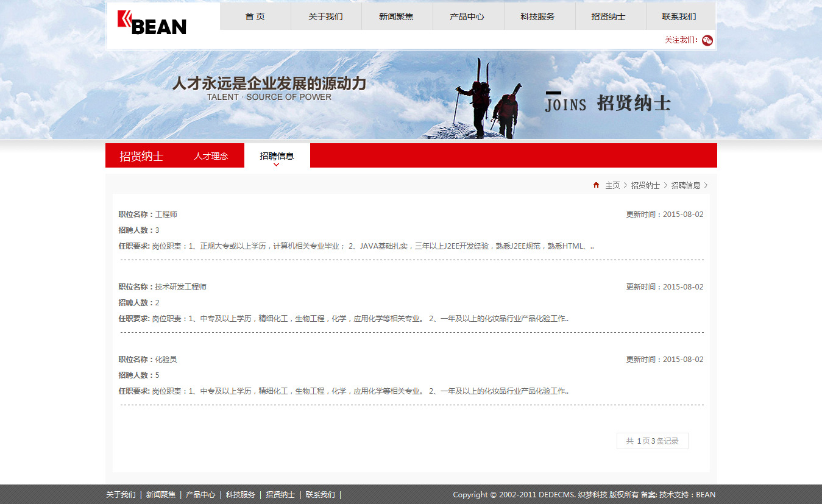The height and width of the screenshot is (504, 822).
Task: Click 关于我们 in the footer
Action: 121,495
